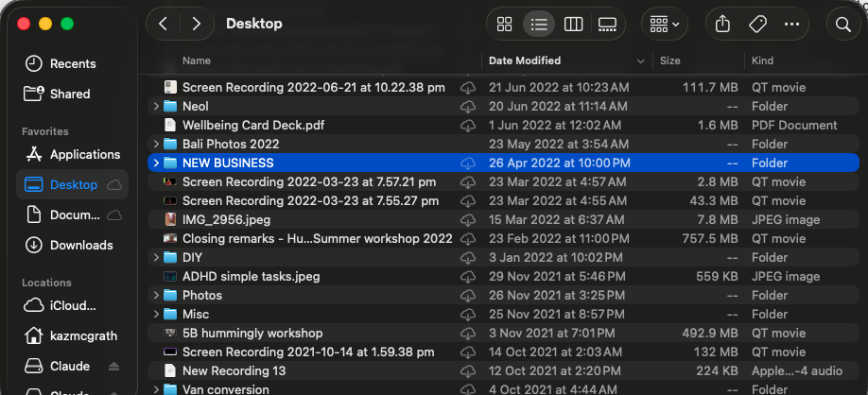Eject the Claude volume
The width and height of the screenshot is (868, 395).
(113, 367)
